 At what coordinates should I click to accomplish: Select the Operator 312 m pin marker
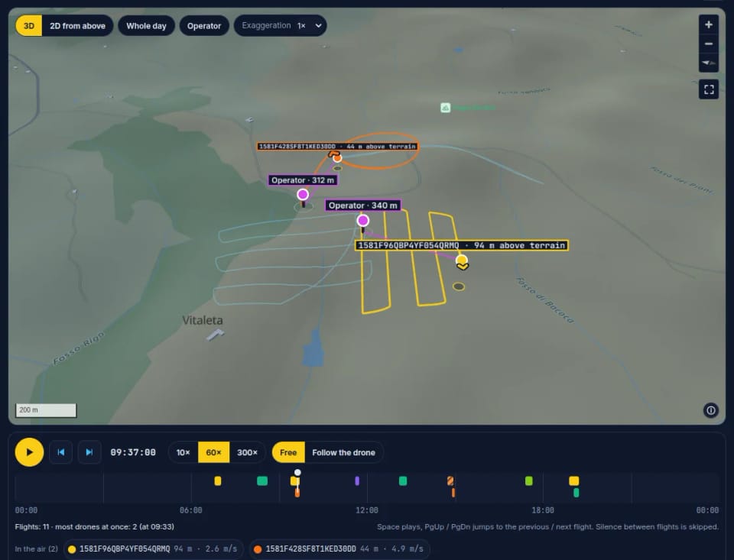(303, 195)
